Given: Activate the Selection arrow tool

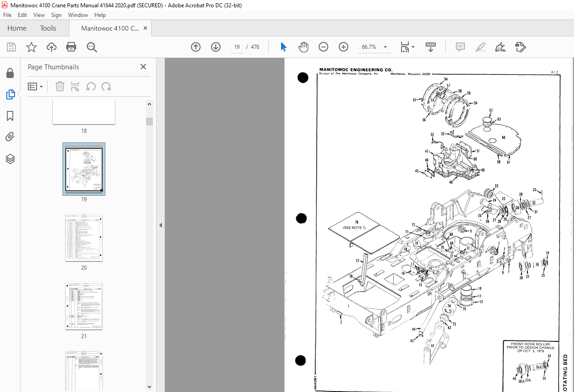Looking at the screenshot, I should click(283, 47).
